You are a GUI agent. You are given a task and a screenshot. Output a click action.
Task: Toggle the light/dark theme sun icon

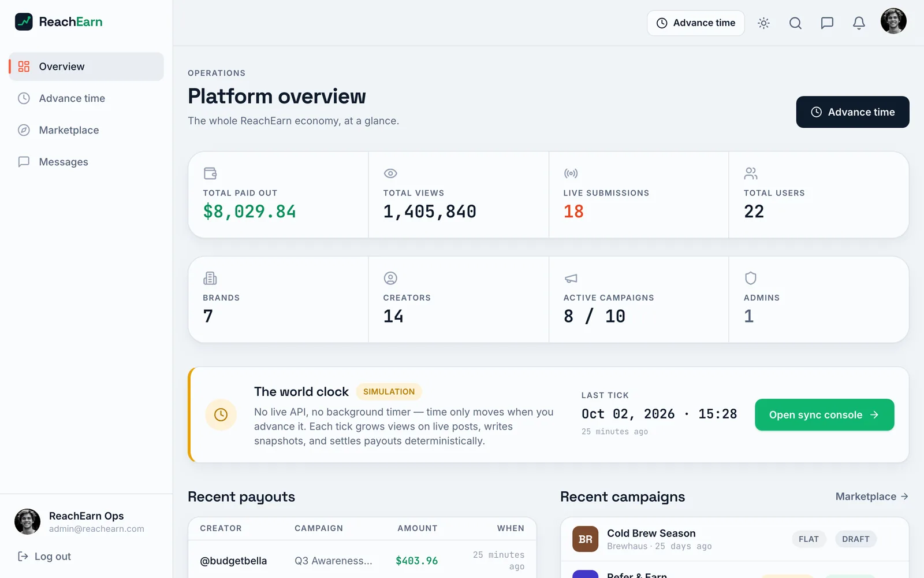pos(763,23)
